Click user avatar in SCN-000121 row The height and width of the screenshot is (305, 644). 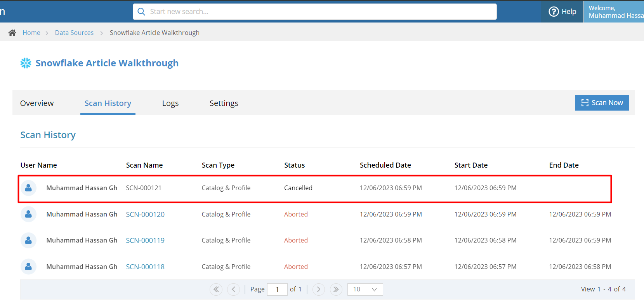pyautogui.click(x=28, y=188)
